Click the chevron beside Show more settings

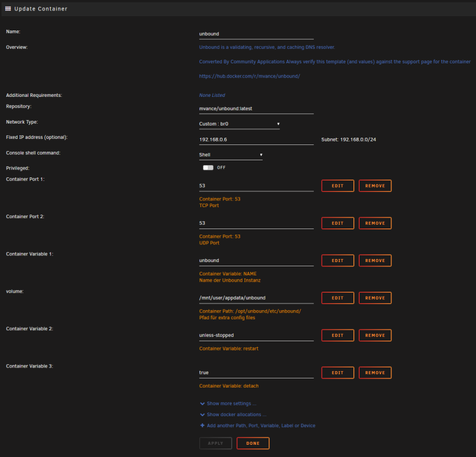202,403
